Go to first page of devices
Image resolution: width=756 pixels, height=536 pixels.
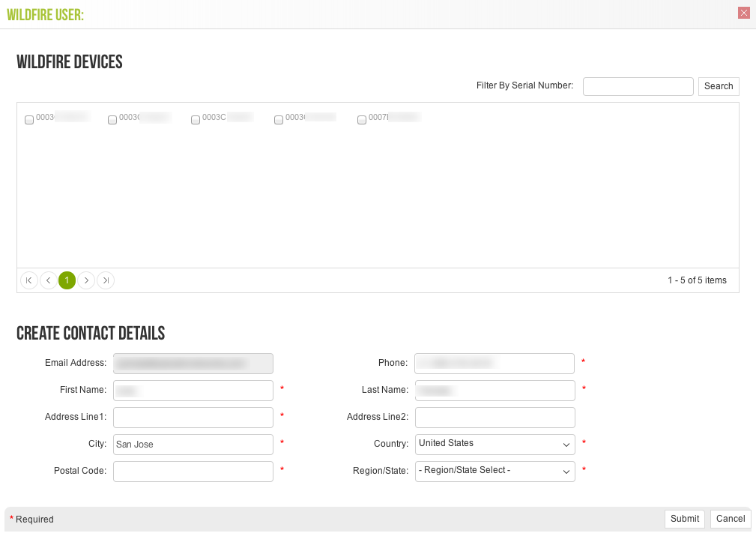pos(29,280)
